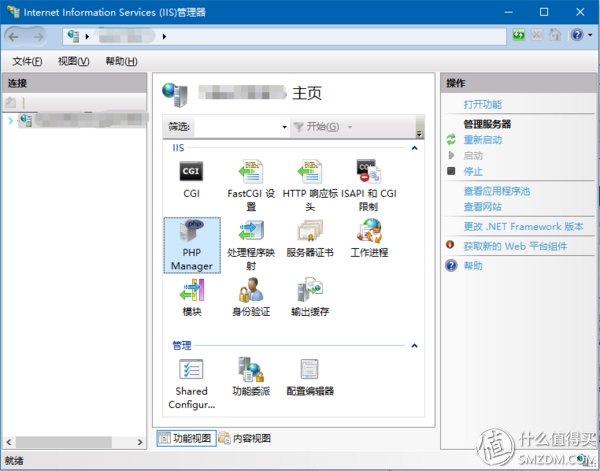The image size is (600, 471).
Task: Click 重新启动 to restart server
Action: coord(483,140)
